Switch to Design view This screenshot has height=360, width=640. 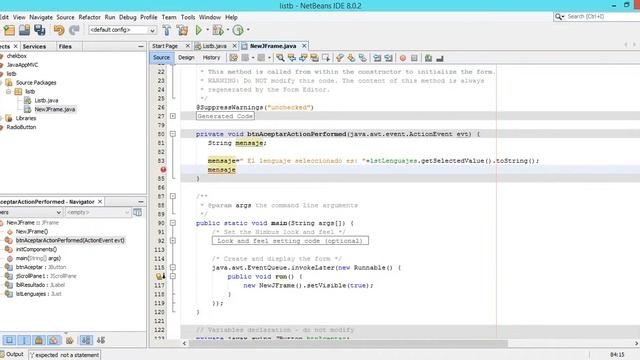(186, 58)
